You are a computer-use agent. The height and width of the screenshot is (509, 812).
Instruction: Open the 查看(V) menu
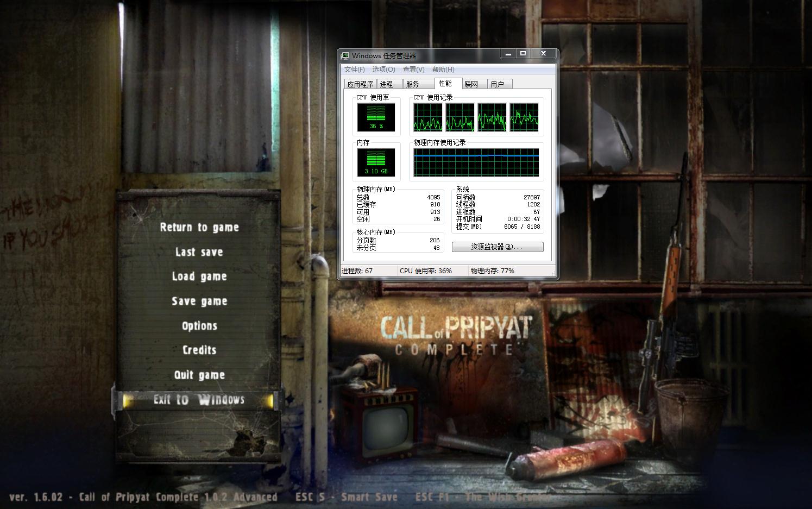(x=413, y=70)
